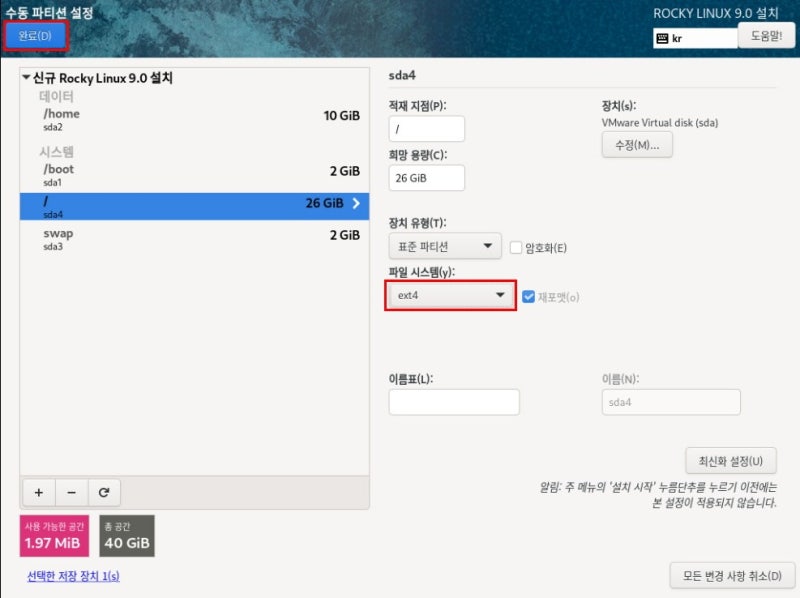This screenshot has height=598, width=800.
Task: Click the 완료(D) done button
Action: (35, 36)
